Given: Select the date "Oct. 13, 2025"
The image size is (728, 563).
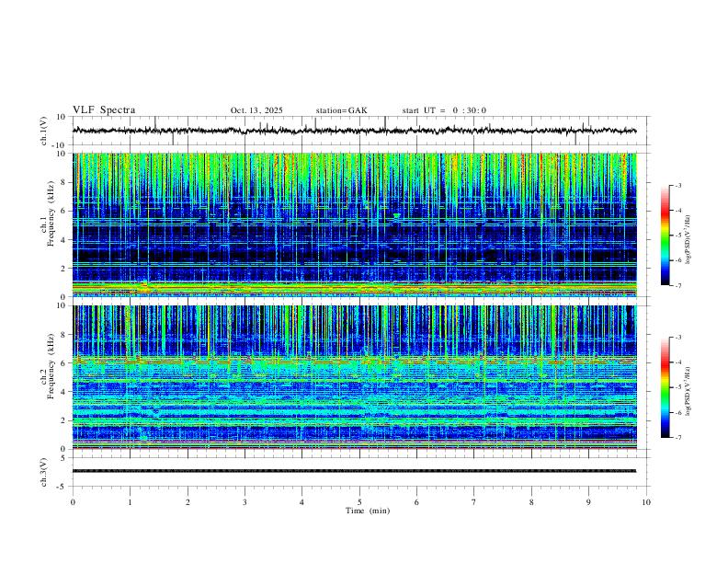Looking at the screenshot, I should tap(256, 110).
